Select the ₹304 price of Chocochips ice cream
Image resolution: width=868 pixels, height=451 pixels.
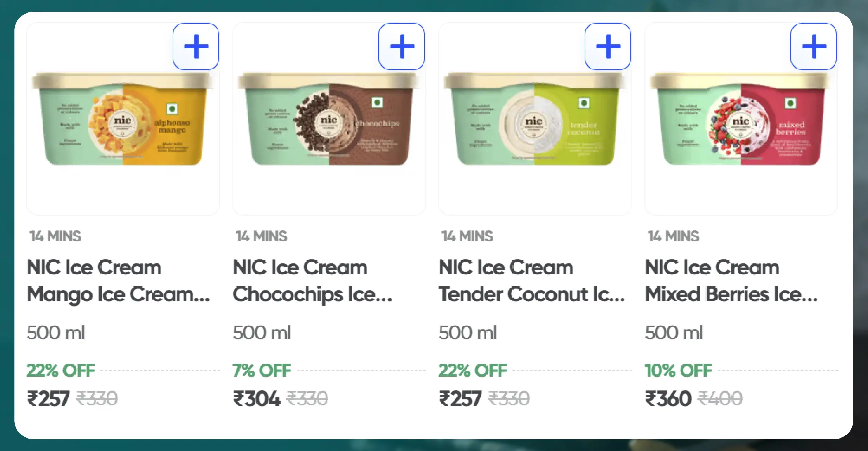coord(256,398)
